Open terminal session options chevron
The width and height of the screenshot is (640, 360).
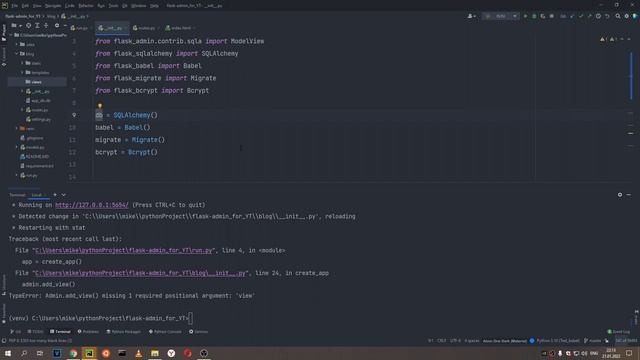(x=64, y=195)
